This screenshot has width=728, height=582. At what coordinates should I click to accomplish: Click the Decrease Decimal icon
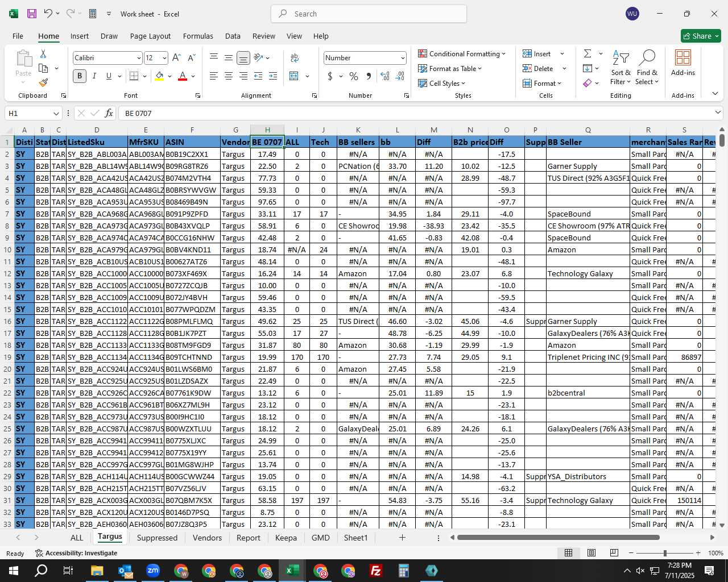click(400, 76)
